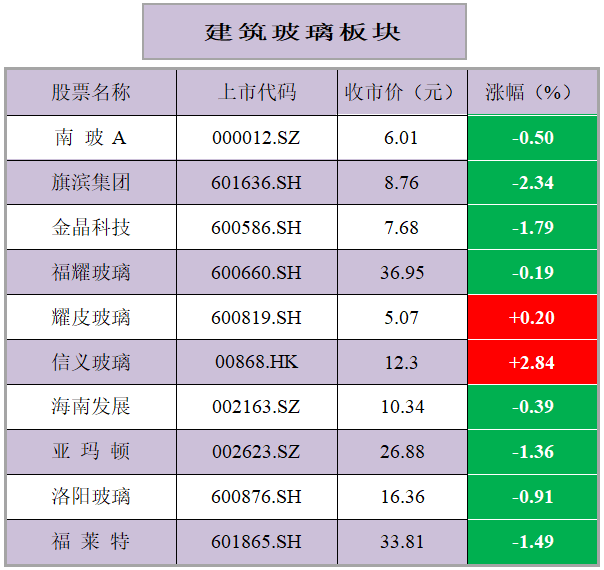Viewport: 604px width, 570px height.
Task: Click code 600660.SH
Action: 256,273
